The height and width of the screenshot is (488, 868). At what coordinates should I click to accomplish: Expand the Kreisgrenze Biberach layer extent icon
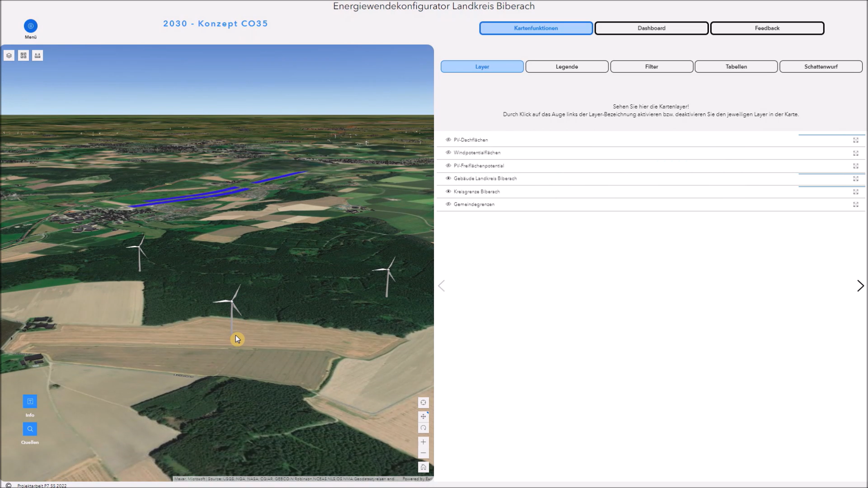[x=855, y=192]
